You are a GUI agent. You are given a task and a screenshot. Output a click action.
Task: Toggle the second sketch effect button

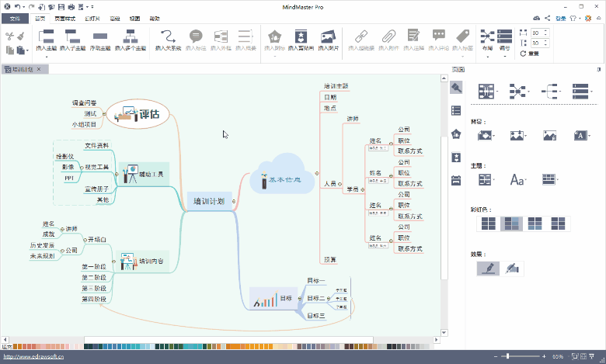click(512, 269)
